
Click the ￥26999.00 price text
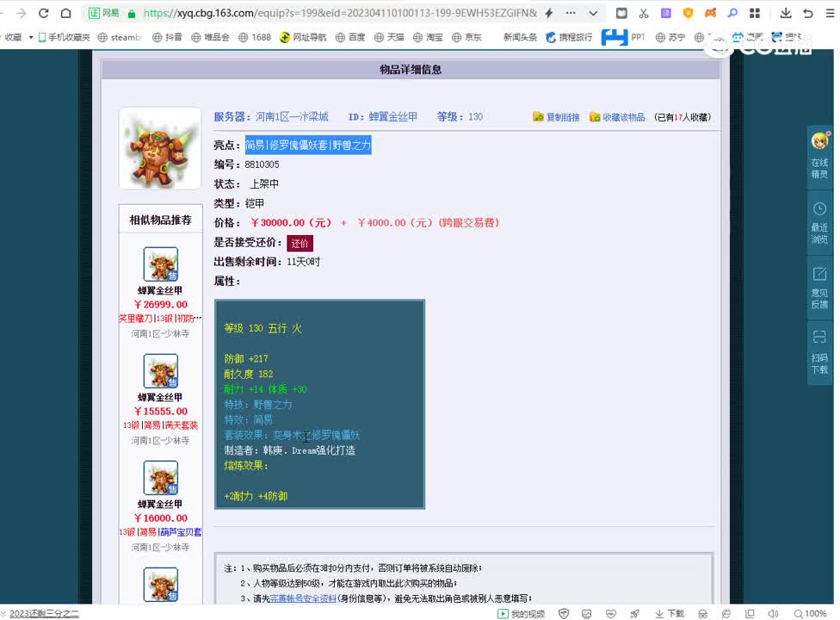[160, 304]
